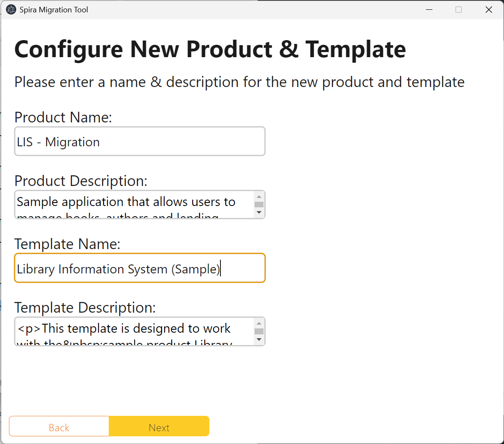
Task: Go back with the Back button
Action: (x=59, y=426)
